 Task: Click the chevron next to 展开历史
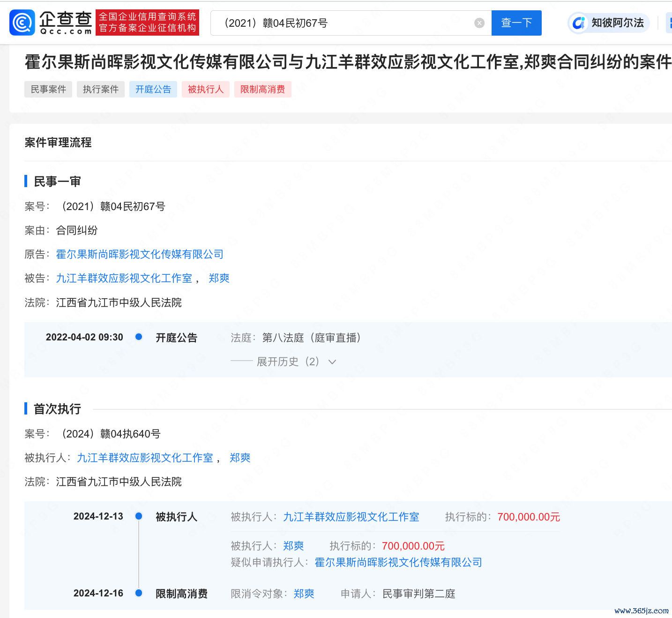pos(332,362)
